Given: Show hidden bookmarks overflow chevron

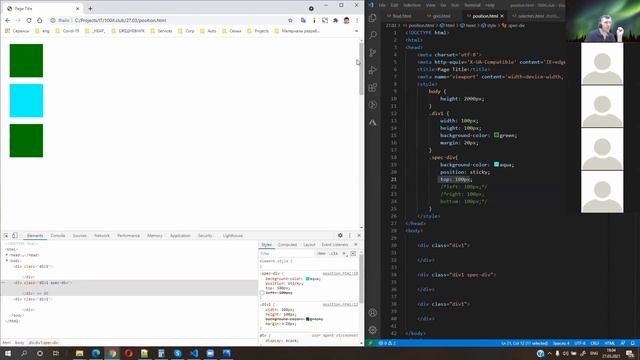Looking at the screenshot, I should point(356,31).
